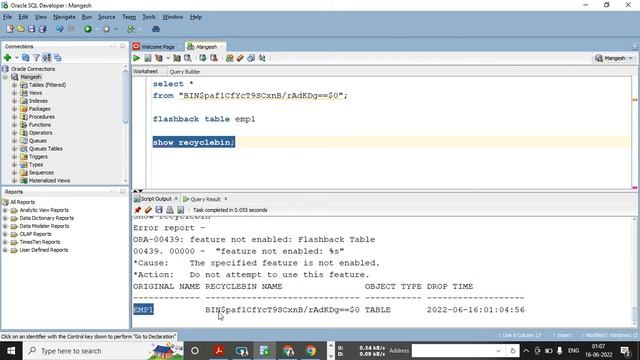Open an Unshared SQL Worksheet icon
Viewport: 640px width, 360px height.
[229, 58]
